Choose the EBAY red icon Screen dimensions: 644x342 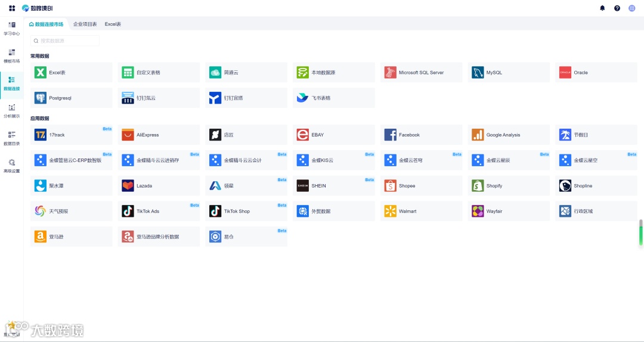pyautogui.click(x=303, y=135)
